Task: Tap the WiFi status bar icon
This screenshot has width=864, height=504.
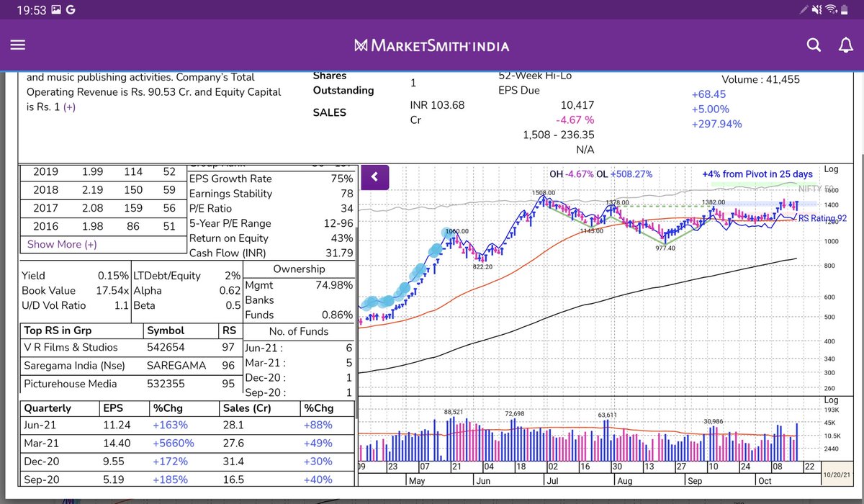Action: 832,9
